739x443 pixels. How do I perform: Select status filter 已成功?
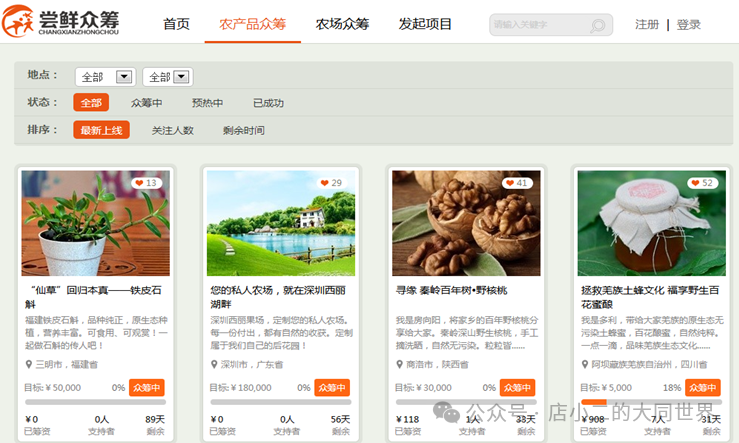click(x=268, y=103)
